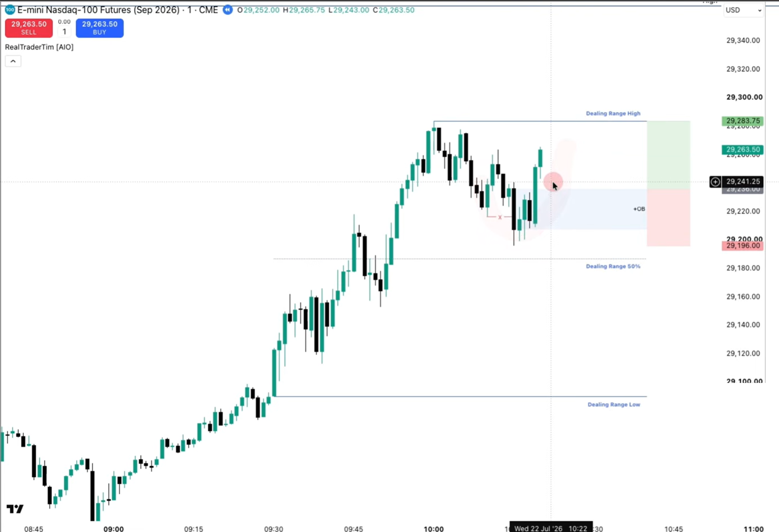Screen dimensions: 779x532
Task: Click the Nasdaq-100 symbol logo icon
Action: coord(9,9)
